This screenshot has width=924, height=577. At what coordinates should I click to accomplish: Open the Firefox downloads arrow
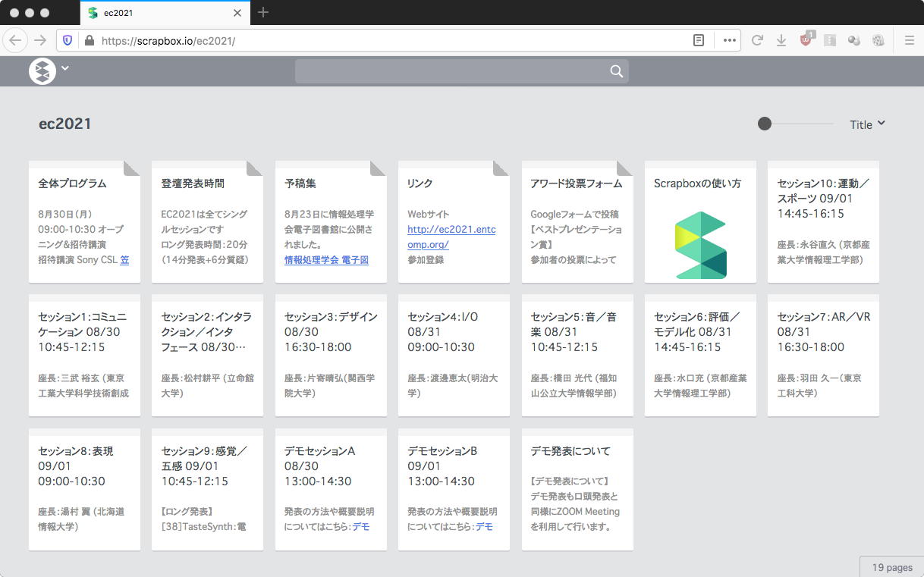pos(781,40)
